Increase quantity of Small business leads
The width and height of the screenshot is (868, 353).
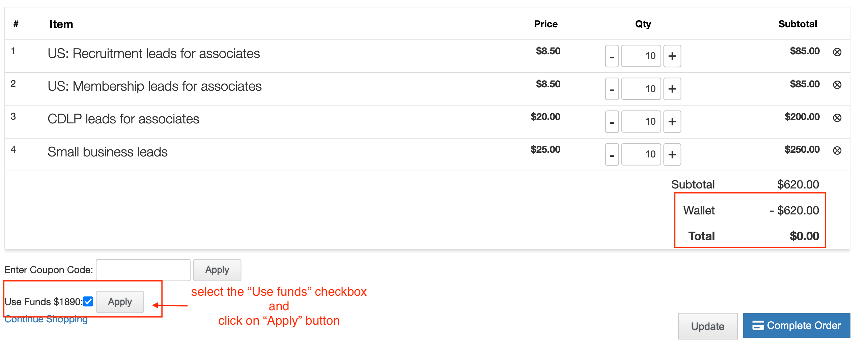[672, 154]
